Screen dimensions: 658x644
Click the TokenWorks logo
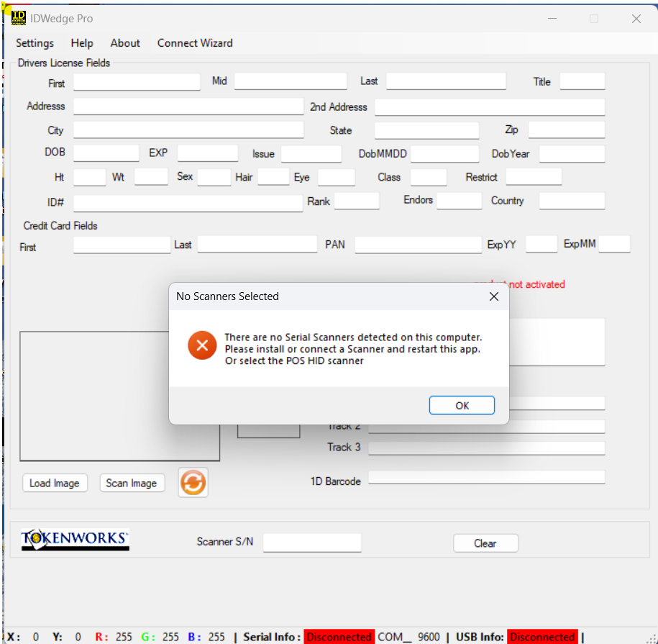pos(75,540)
